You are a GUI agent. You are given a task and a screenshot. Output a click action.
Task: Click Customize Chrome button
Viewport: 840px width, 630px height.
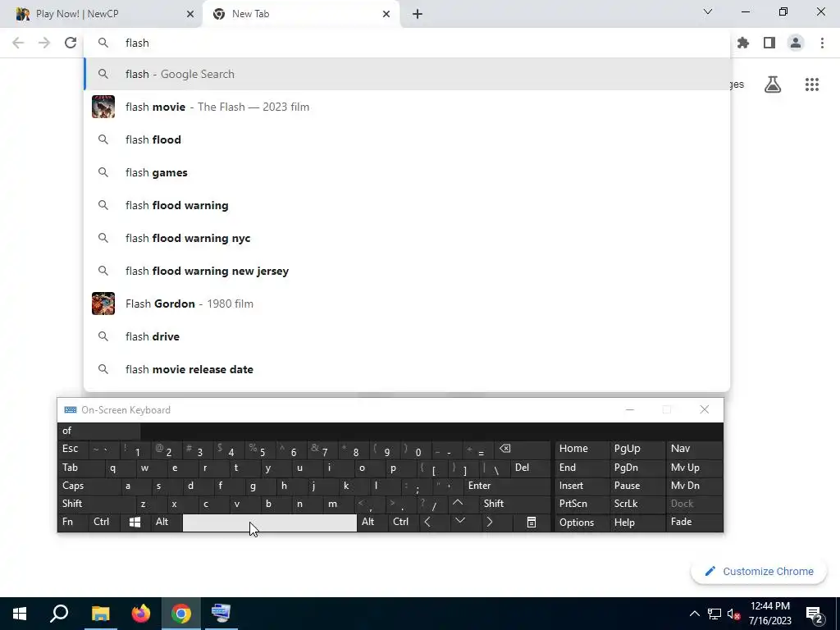point(759,571)
